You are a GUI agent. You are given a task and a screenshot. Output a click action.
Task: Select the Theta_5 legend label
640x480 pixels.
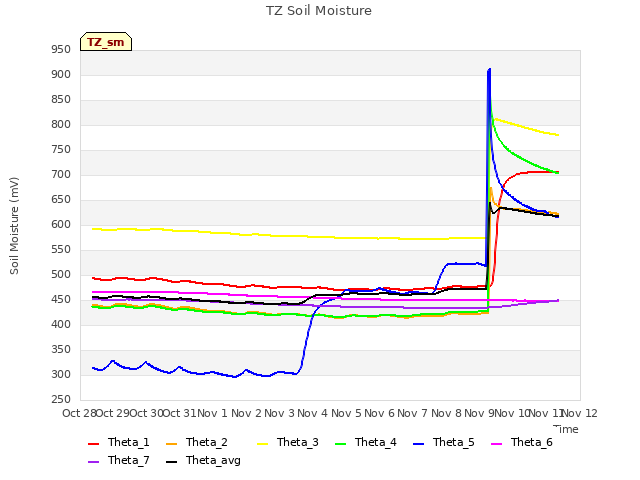[453, 442]
